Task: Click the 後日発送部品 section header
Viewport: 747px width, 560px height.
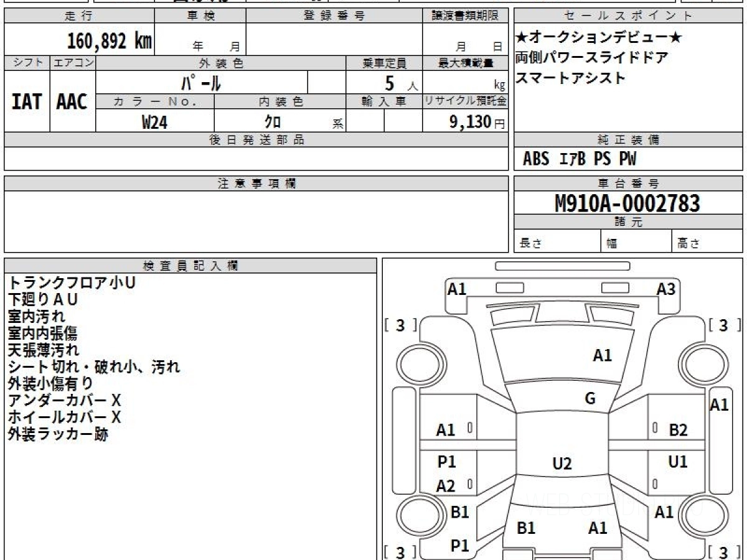Action: pyautogui.click(x=256, y=140)
